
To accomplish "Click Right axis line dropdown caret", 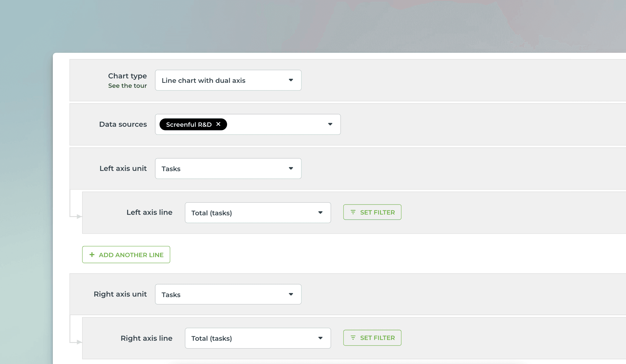I will [x=320, y=338].
